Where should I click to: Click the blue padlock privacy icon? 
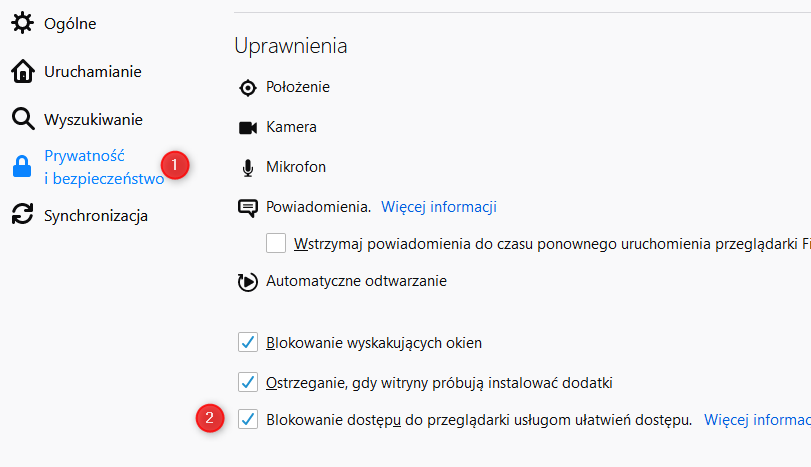click(x=22, y=167)
